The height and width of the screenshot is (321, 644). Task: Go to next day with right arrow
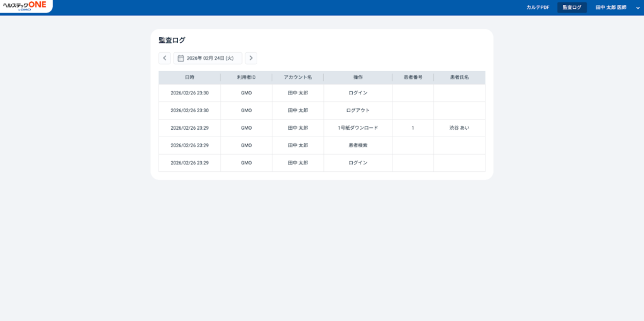pyautogui.click(x=251, y=58)
